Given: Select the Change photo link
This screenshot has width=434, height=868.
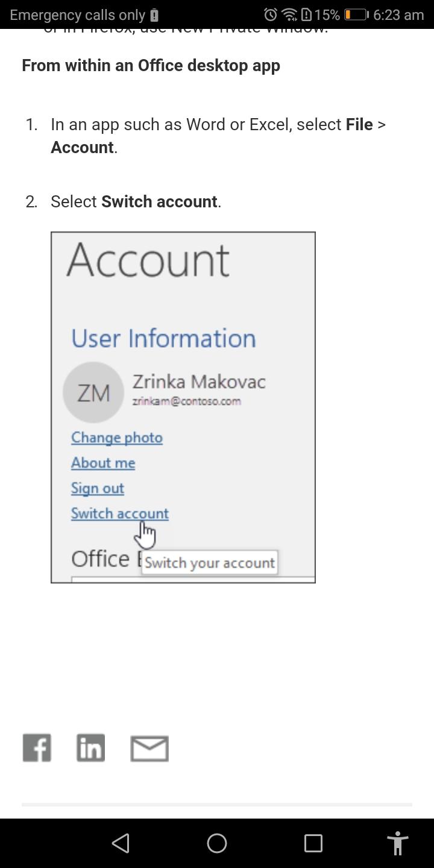Looking at the screenshot, I should click(116, 438).
